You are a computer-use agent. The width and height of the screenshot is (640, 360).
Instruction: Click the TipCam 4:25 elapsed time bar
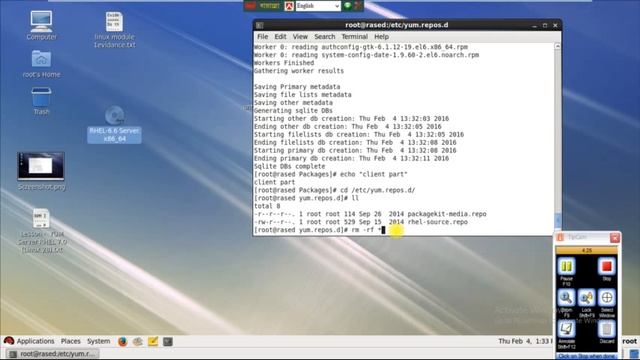click(587, 250)
